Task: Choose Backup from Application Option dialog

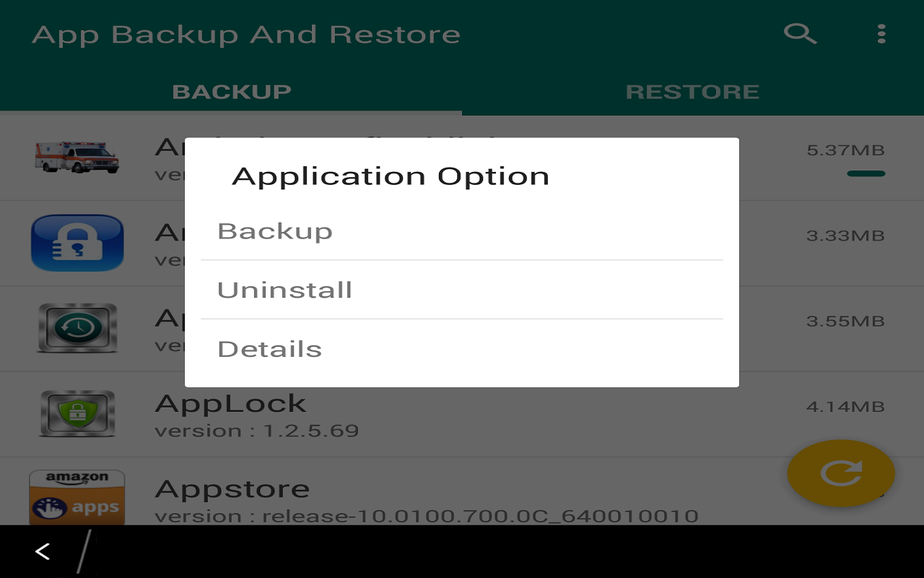Action: (275, 230)
